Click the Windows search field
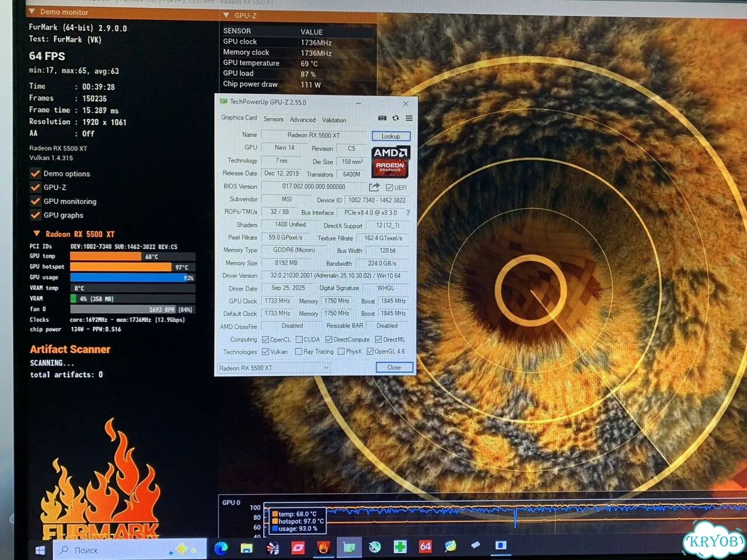Image resolution: width=747 pixels, height=560 pixels. pyautogui.click(x=130, y=549)
